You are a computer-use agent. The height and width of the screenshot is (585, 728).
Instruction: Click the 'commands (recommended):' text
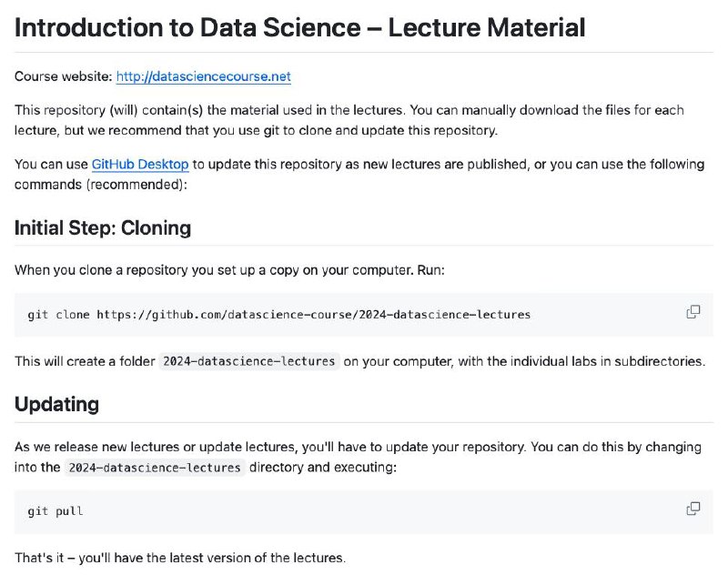(x=101, y=185)
